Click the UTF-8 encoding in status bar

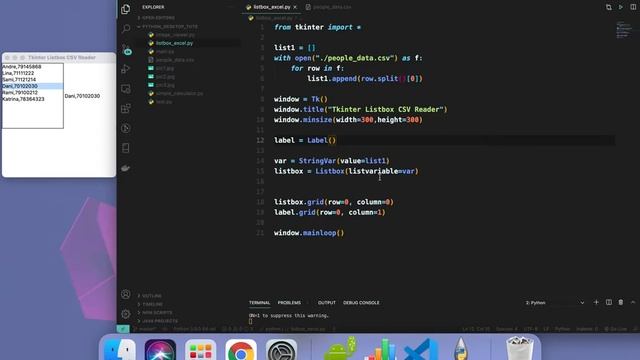point(531,329)
